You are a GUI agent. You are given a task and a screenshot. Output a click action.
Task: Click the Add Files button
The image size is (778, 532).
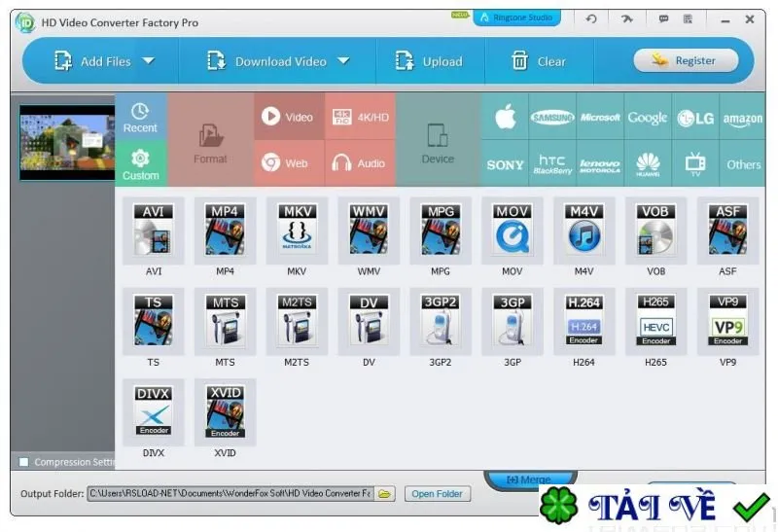[x=92, y=61]
